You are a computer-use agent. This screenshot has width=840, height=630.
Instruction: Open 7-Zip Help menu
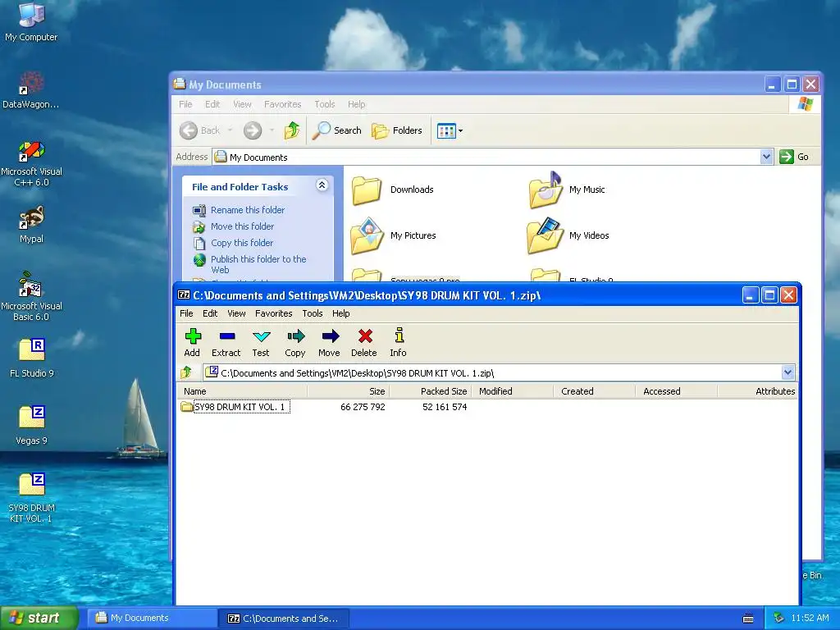pyautogui.click(x=340, y=313)
